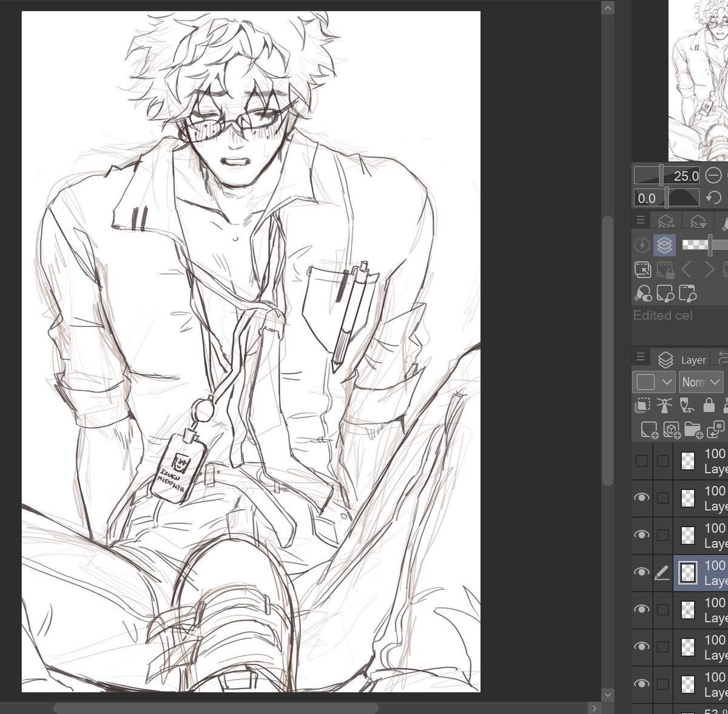Hide the third layer using its eye icon
The image size is (728, 714).
pyautogui.click(x=641, y=535)
